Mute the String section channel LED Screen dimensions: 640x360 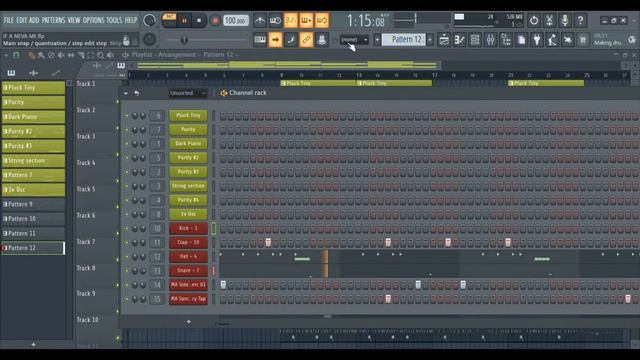[127, 187]
